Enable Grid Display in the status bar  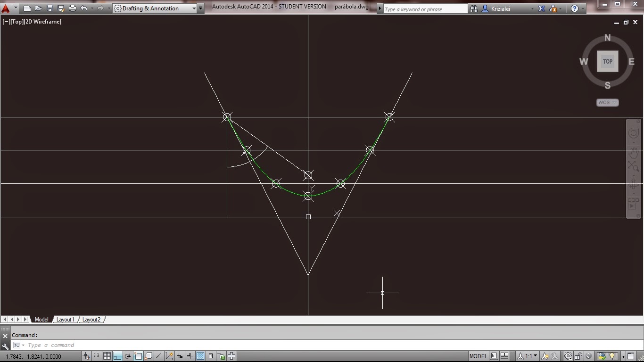point(107,356)
